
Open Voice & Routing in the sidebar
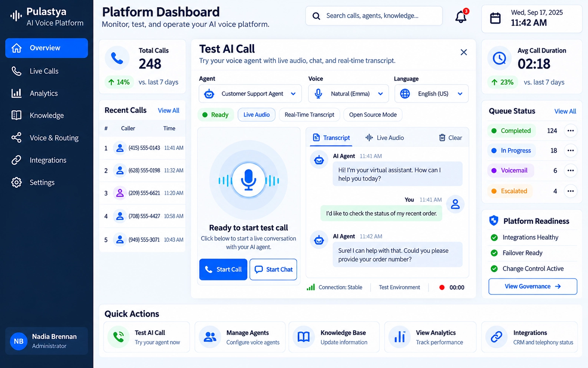(47, 138)
